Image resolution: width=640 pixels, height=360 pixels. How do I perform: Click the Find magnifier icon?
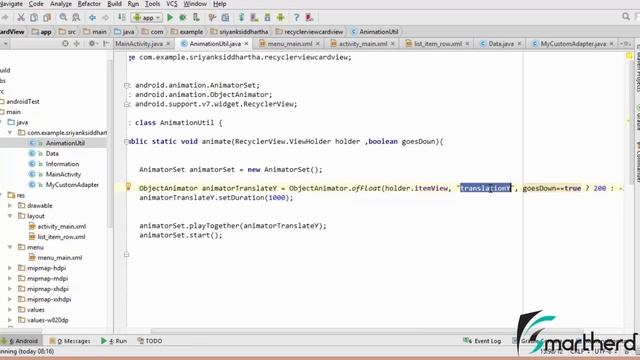63,18
